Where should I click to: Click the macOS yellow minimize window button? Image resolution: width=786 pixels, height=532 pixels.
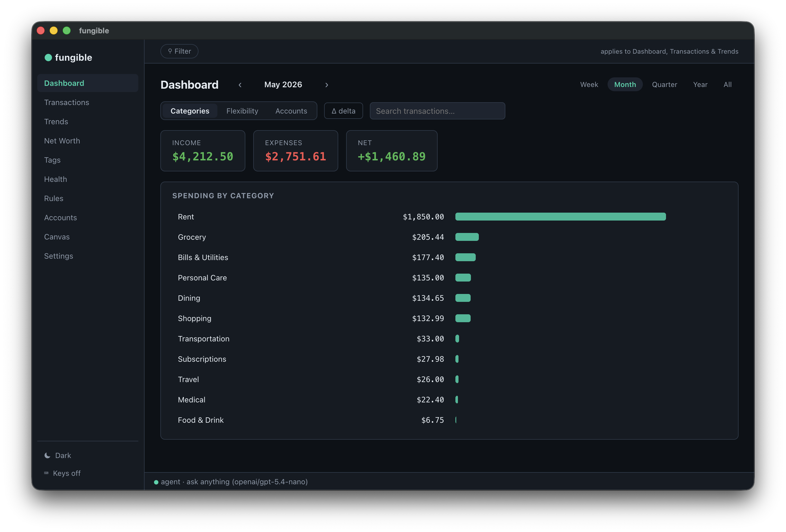pyautogui.click(x=53, y=30)
